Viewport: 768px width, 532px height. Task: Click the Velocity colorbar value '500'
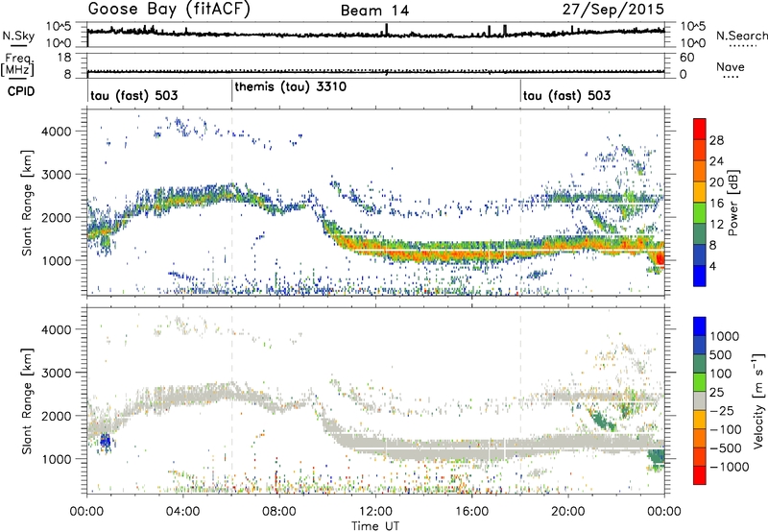click(721, 354)
